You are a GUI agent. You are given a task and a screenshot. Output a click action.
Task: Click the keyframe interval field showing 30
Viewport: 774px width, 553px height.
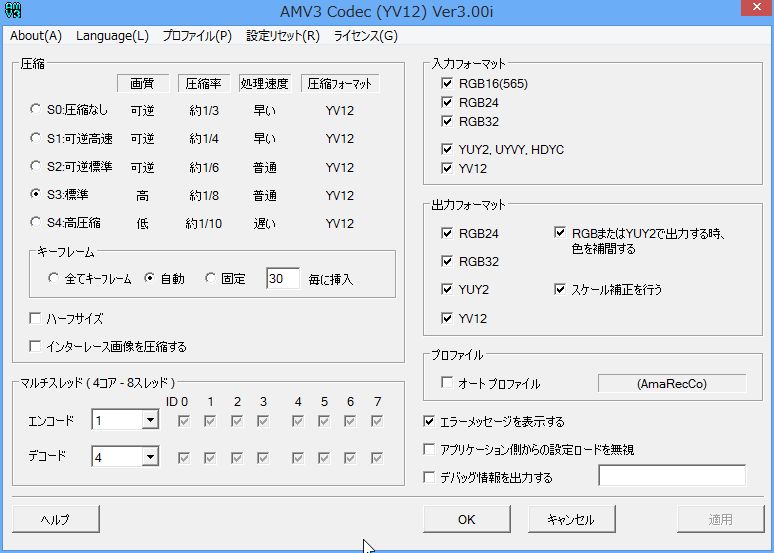coord(283,279)
